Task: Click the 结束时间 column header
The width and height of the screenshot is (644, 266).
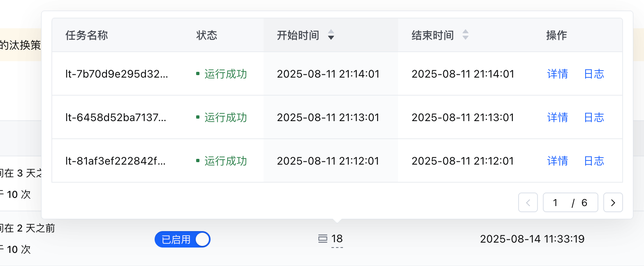Action: pos(432,35)
